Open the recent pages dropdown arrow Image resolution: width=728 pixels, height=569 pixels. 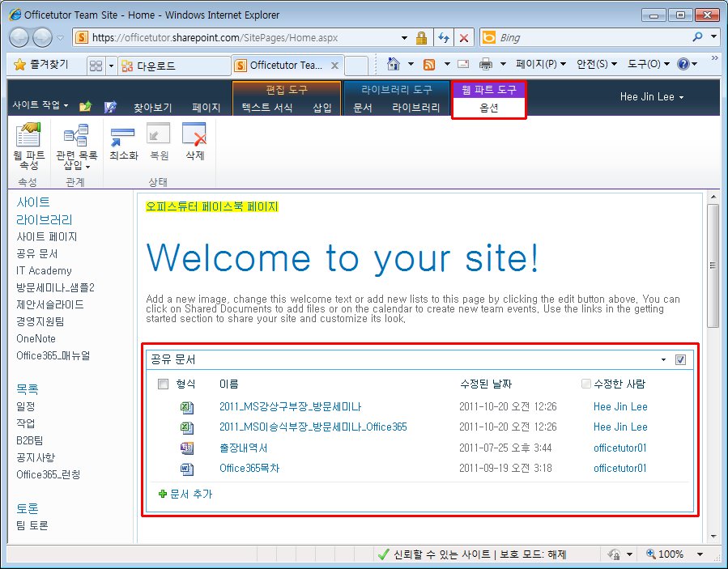pos(61,37)
